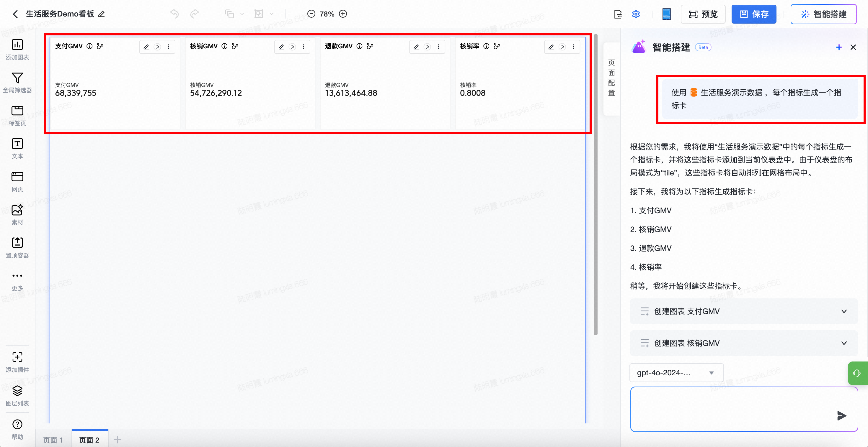Click the 保存 save button
The width and height of the screenshot is (868, 447).
point(753,14)
